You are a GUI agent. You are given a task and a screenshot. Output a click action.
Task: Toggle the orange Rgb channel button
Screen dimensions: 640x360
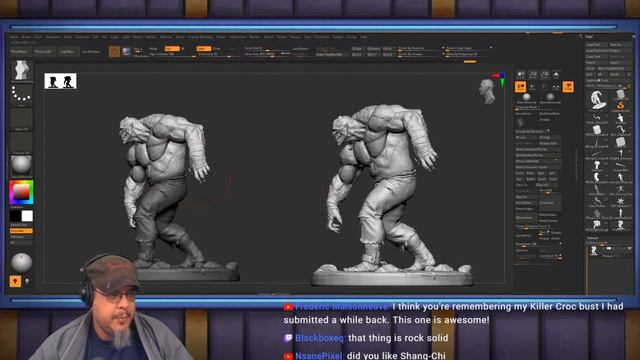click(x=172, y=49)
